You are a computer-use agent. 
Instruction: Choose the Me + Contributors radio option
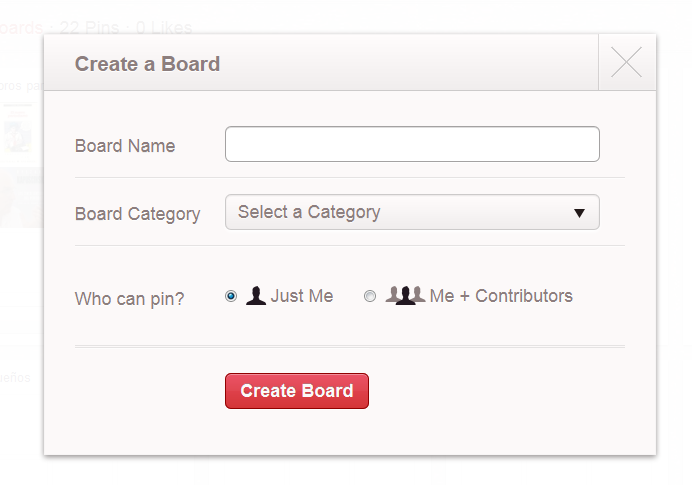point(370,296)
